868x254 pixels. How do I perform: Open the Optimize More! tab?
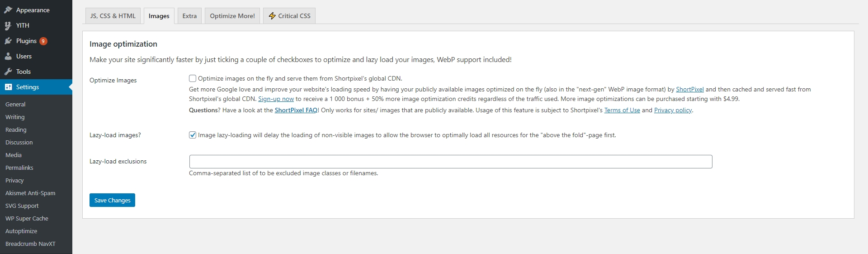coord(232,16)
